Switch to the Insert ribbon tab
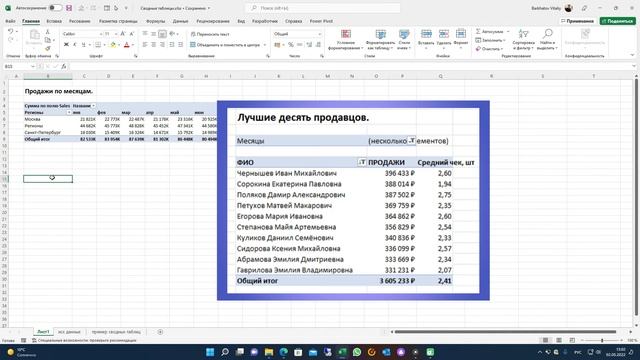The image size is (640, 360). [54, 21]
